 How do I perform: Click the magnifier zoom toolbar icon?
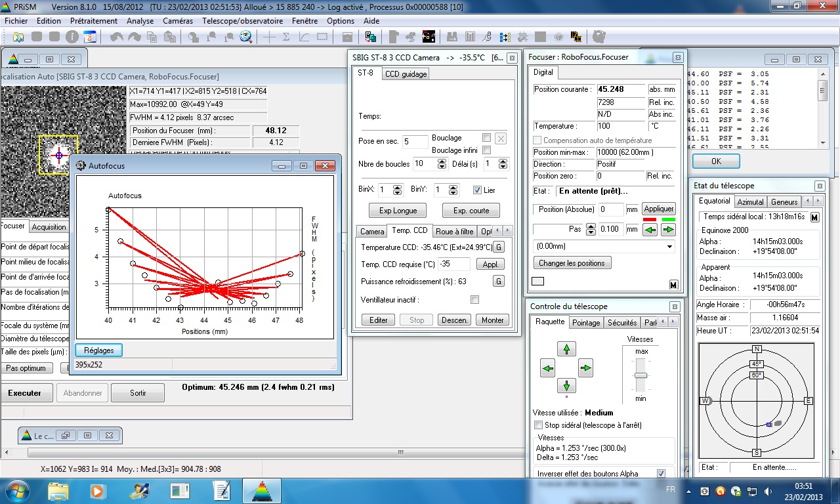click(x=246, y=37)
